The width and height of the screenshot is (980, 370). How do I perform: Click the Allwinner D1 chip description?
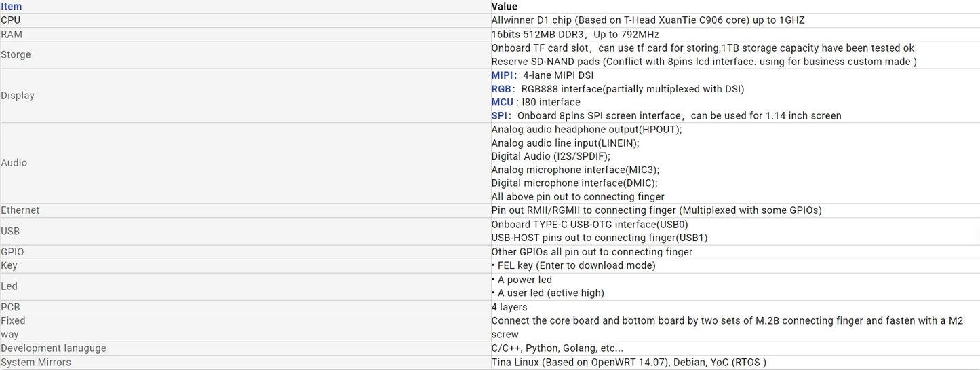pyautogui.click(x=648, y=20)
